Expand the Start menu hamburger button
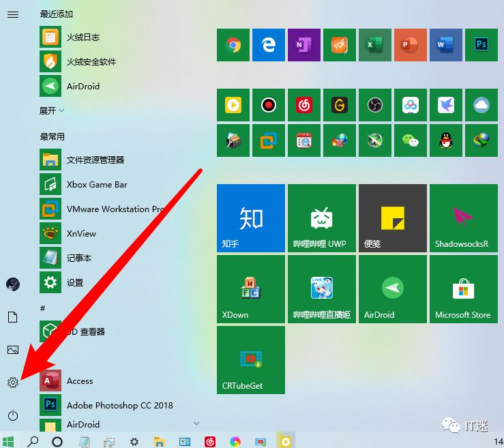 [13, 14]
